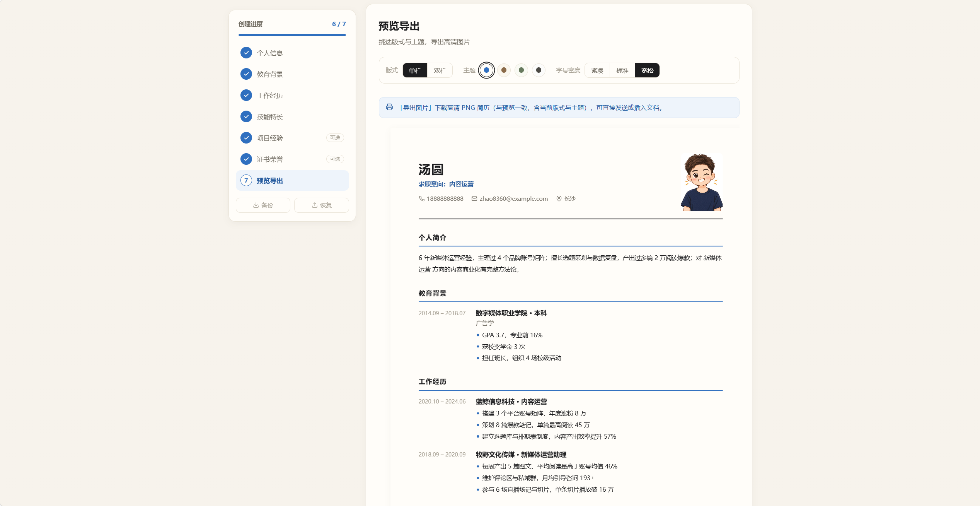Click the location pin icon near 长沙

coord(559,198)
